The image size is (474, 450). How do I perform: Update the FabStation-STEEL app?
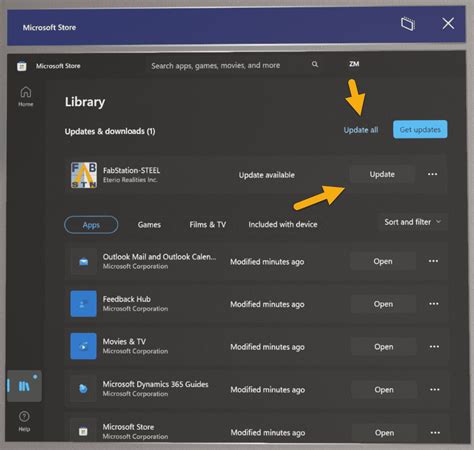point(382,174)
